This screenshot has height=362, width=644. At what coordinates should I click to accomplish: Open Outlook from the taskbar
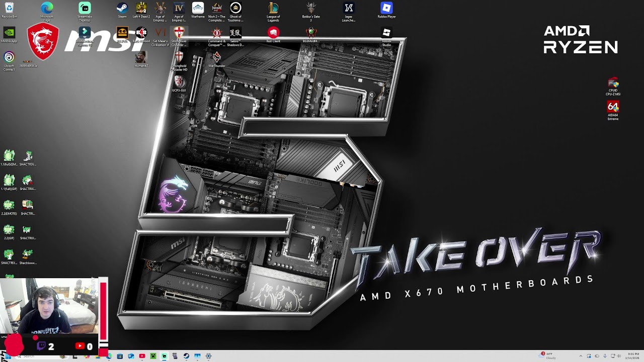coord(131,356)
